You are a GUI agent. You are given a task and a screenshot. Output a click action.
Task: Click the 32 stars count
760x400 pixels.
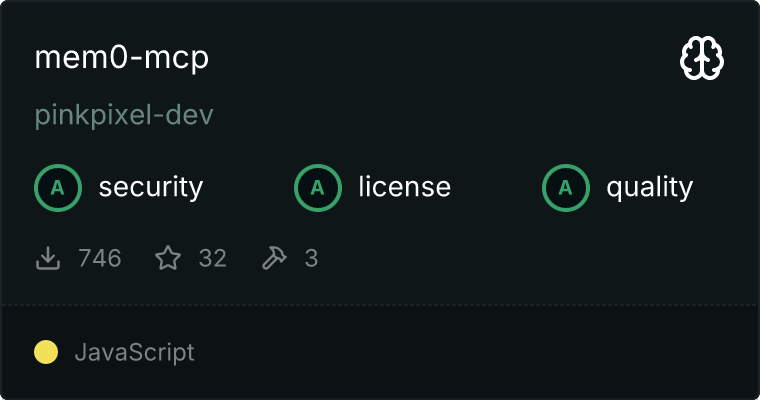point(212,258)
